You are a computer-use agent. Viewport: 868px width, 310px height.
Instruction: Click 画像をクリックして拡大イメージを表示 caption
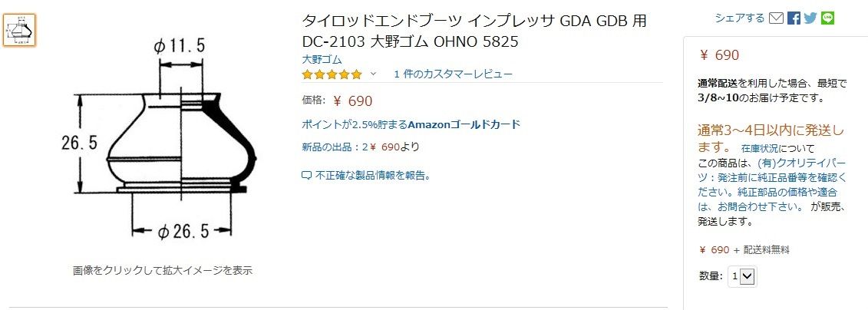(x=163, y=270)
